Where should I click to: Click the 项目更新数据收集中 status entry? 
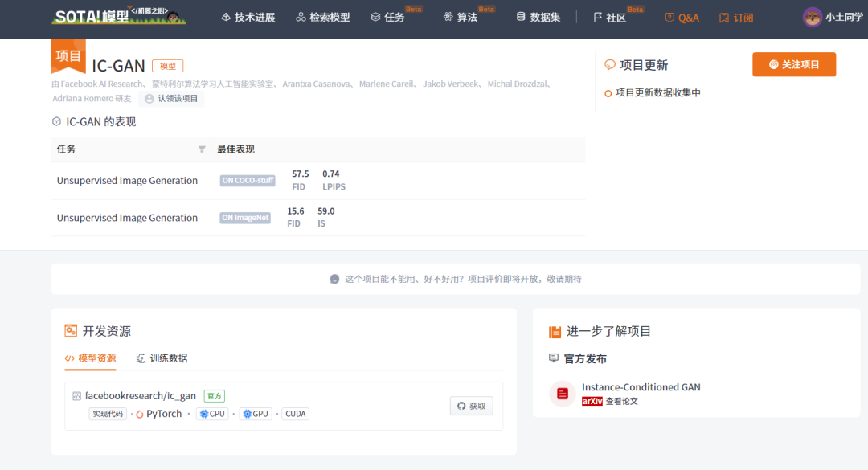point(653,93)
